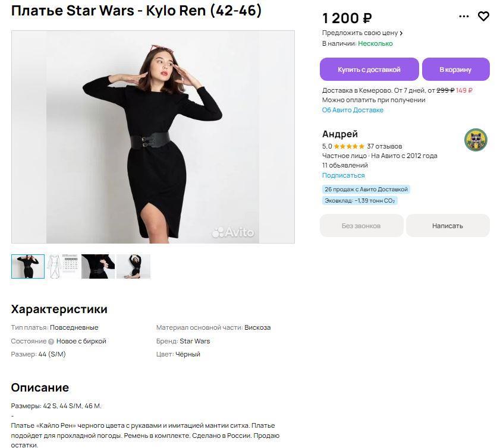Viewport: 497px width, 448px height.
Task: Select the size chart thumbnail
Action: (x=63, y=267)
